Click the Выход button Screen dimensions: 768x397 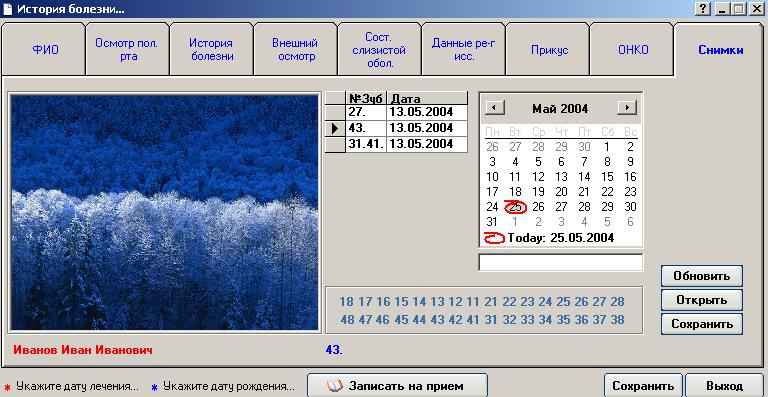tap(724, 386)
